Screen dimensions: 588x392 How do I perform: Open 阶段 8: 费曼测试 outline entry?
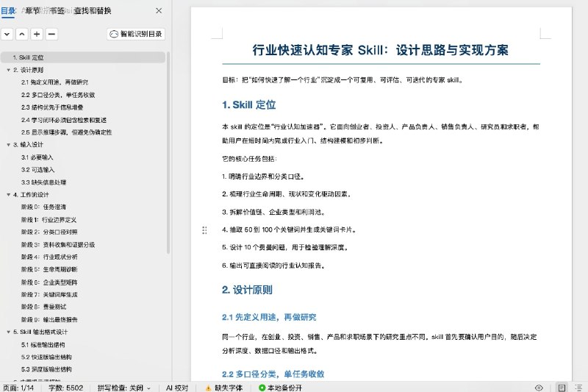tap(43, 307)
